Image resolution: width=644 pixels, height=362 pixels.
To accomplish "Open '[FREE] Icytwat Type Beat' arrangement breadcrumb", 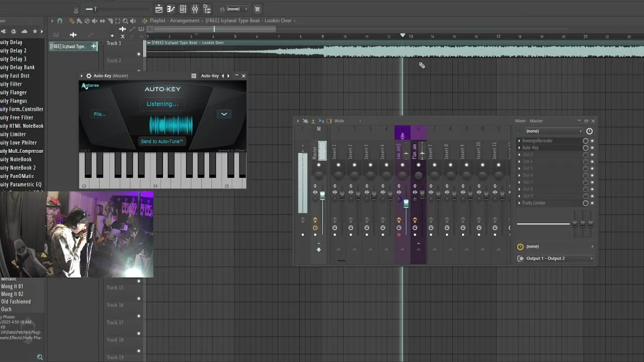I will [249, 21].
